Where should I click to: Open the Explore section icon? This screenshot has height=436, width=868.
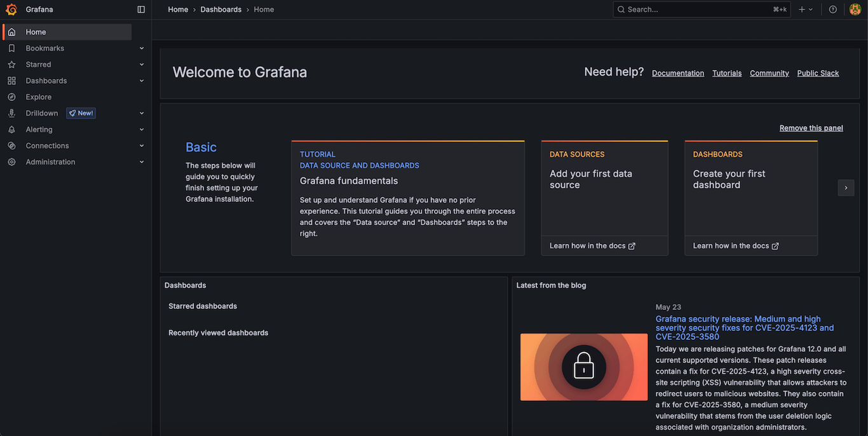pyautogui.click(x=11, y=97)
